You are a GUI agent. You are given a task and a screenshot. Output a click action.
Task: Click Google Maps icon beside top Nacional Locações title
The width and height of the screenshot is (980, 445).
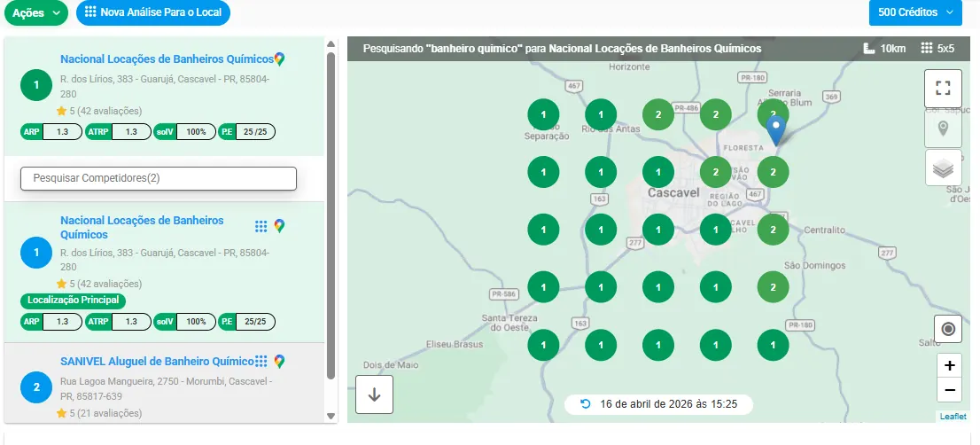point(279,59)
